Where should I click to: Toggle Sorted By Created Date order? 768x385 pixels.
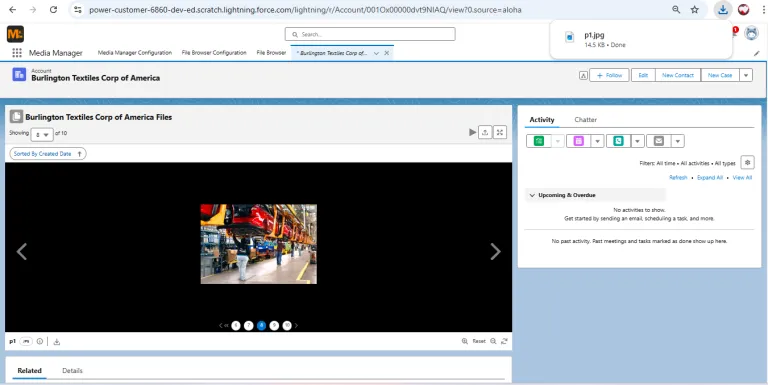(x=48, y=154)
